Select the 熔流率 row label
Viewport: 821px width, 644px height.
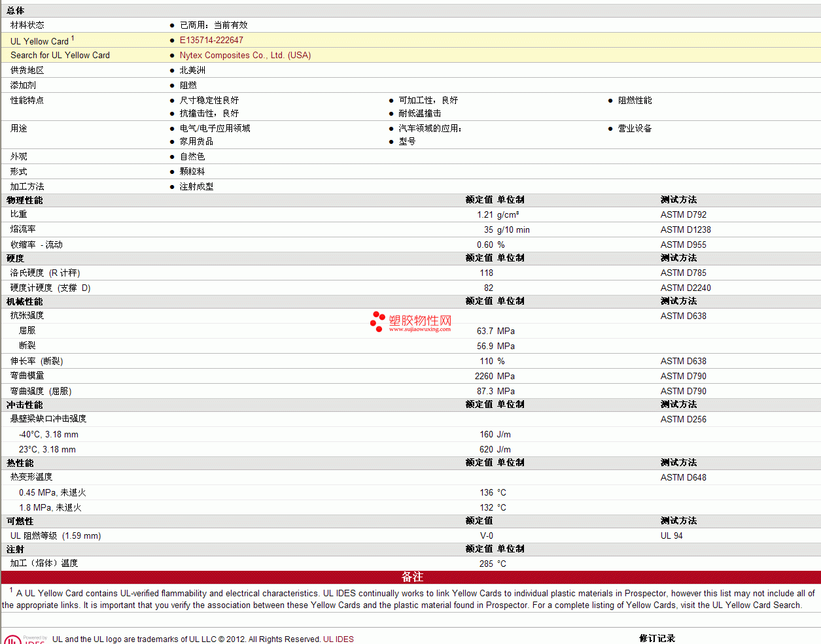point(23,229)
